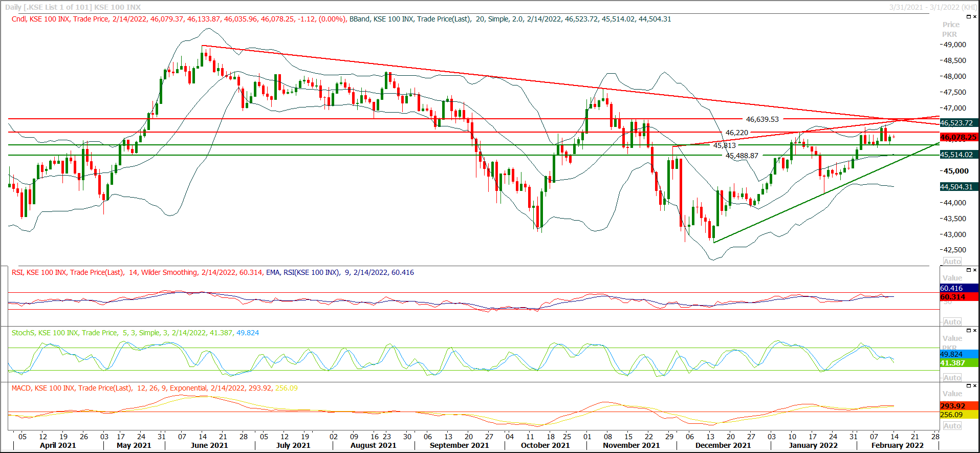Close the MACD indicator pane
This screenshot has width=980, height=453.
point(974,385)
